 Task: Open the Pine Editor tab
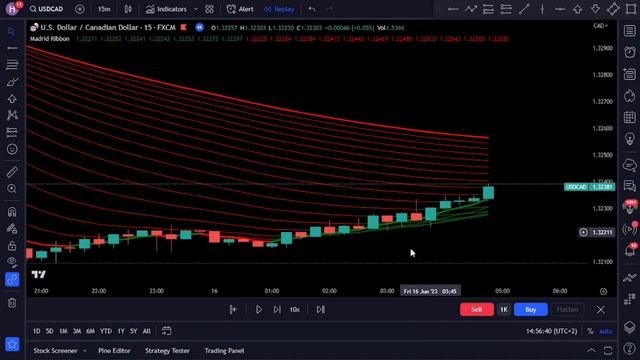[x=114, y=351]
